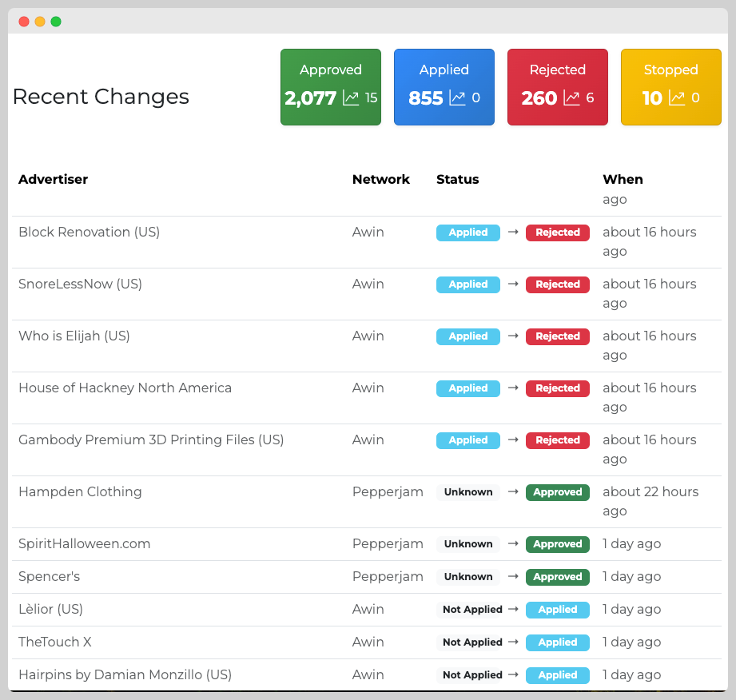
Task: Click the red close window button
Action: pyautogui.click(x=24, y=22)
